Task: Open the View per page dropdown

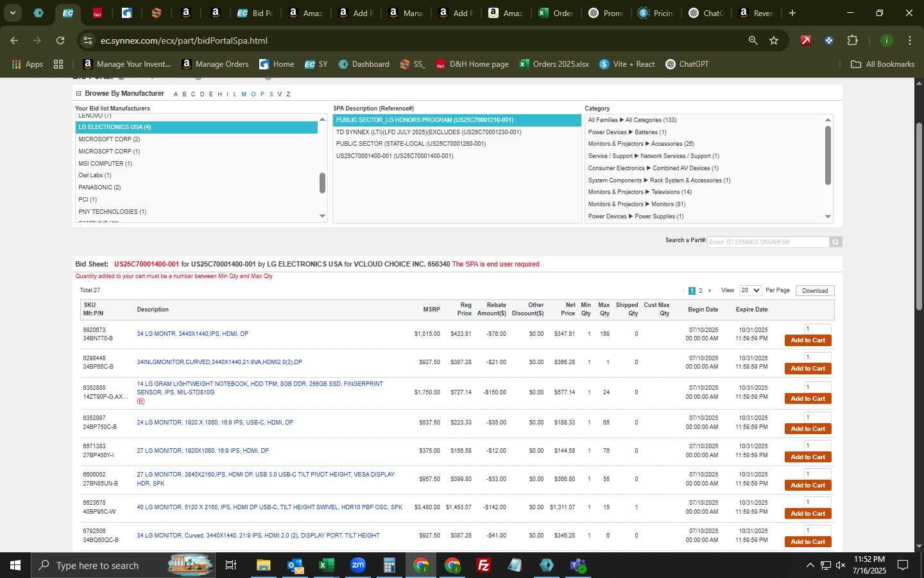Action: click(750, 290)
